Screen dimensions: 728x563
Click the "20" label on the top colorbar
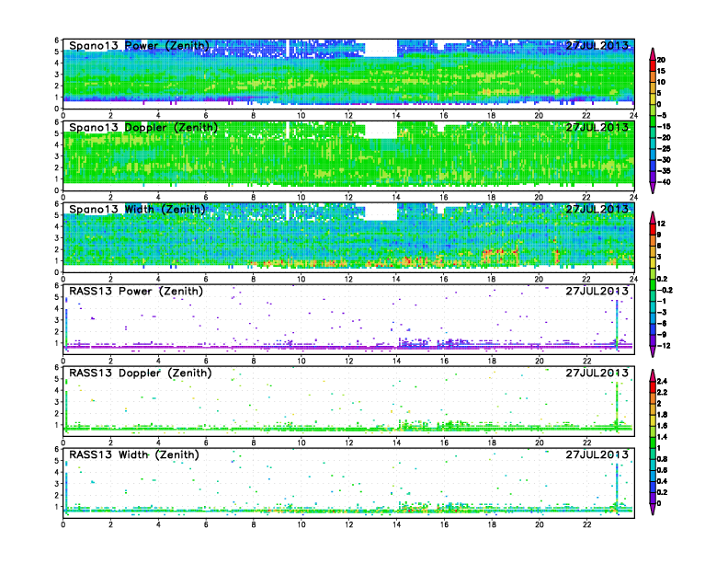(x=661, y=60)
